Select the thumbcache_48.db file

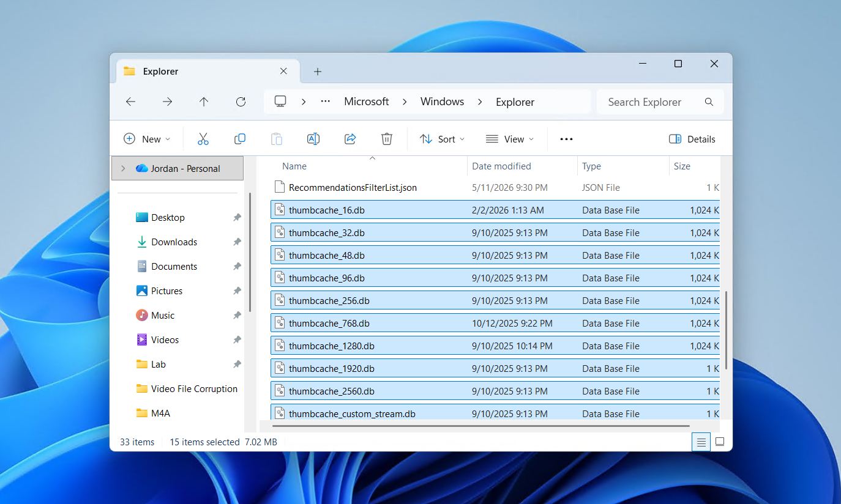pos(495,256)
